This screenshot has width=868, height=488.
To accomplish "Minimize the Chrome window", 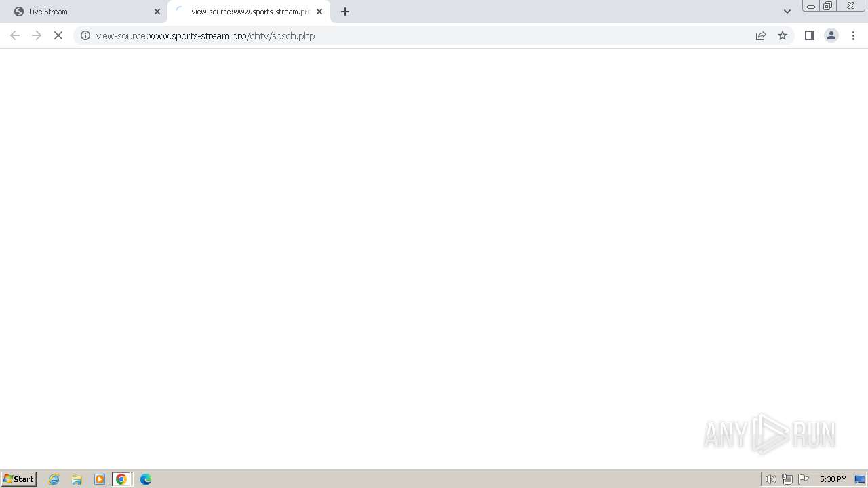I will click(811, 6).
